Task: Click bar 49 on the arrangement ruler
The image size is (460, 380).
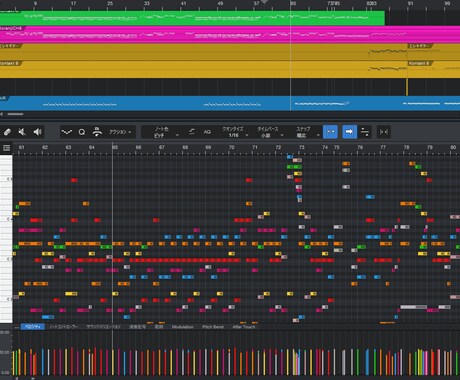Action: tap(220, 4)
